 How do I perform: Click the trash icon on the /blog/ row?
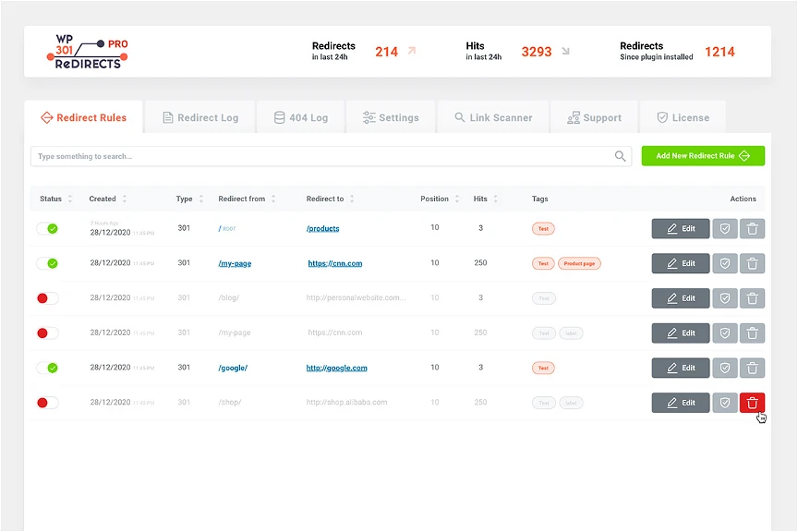pyautogui.click(x=752, y=297)
